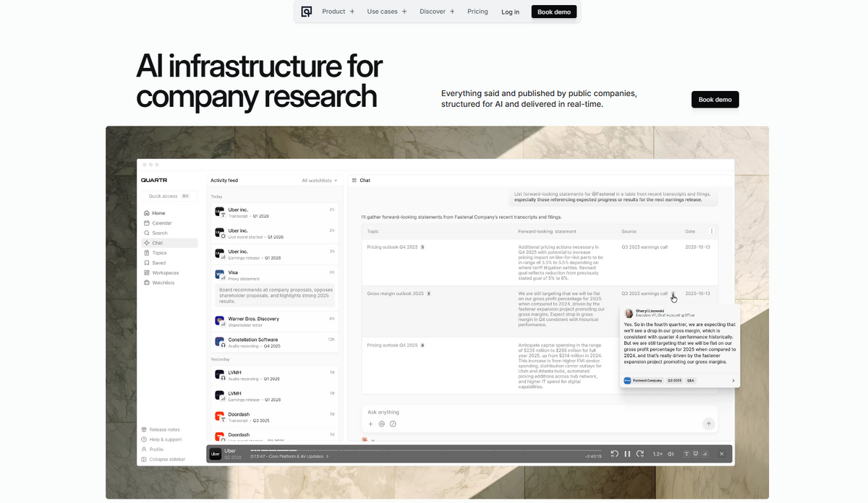Screen dimensions: 868x503
Task: Click the Log in link
Action: click(x=511, y=12)
